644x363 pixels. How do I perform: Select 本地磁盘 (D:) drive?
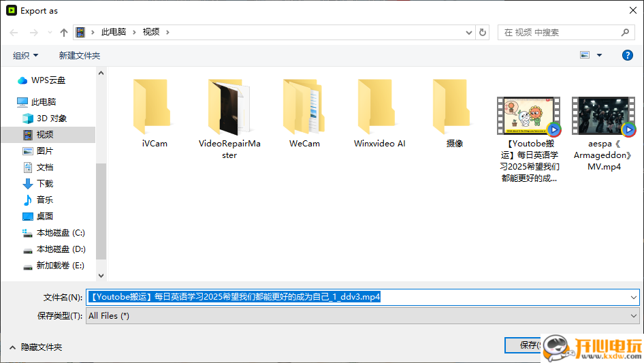(x=53, y=249)
